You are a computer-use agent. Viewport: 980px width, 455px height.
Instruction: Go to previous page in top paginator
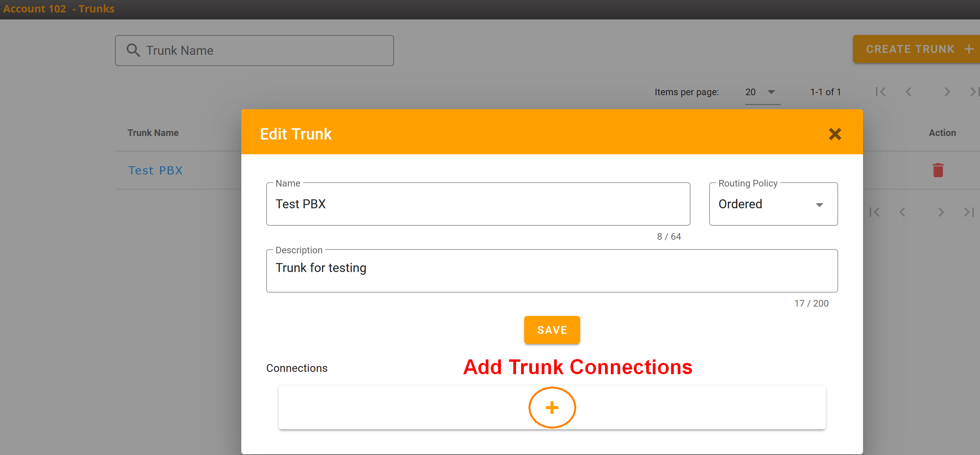pos(909,92)
